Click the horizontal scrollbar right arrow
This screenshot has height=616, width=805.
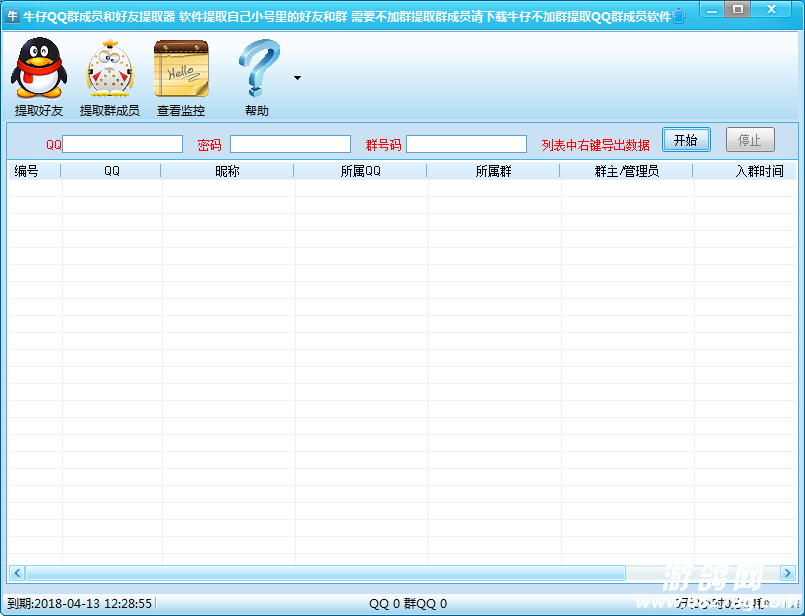[788, 573]
